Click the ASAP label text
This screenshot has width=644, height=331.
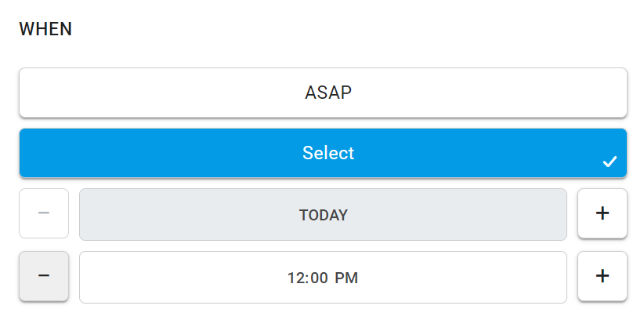(x=328, y=93)
